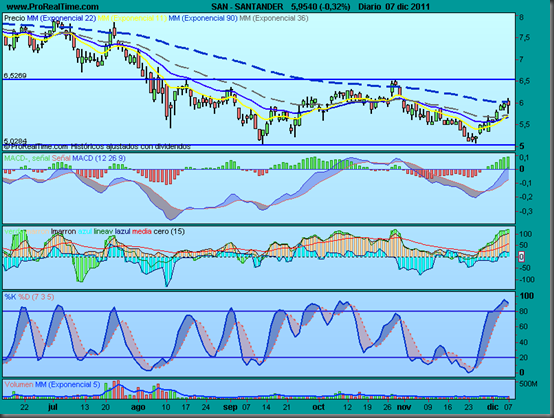Screen dimensions: 554x418
Task: Click the 09 date label after nov
Action: pyautogui.click(x=428, y=407)
